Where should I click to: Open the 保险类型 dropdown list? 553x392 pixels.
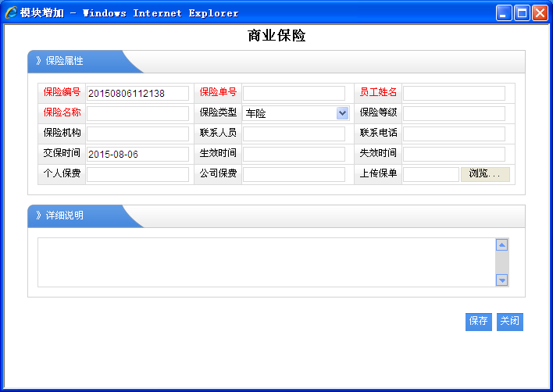point(342,113)
